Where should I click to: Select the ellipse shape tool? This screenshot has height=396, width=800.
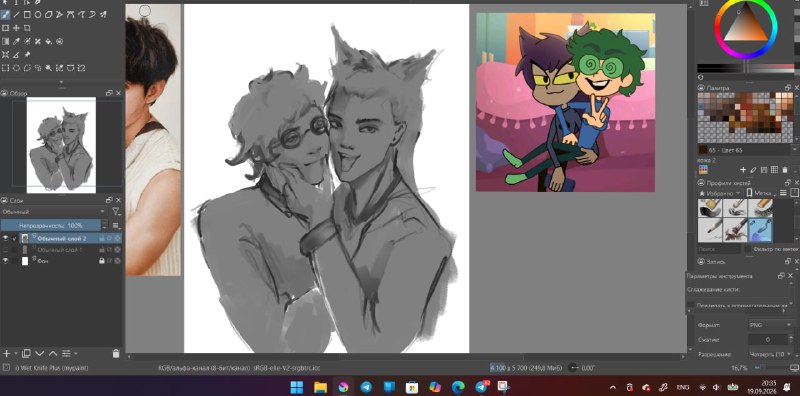(38, 15)
